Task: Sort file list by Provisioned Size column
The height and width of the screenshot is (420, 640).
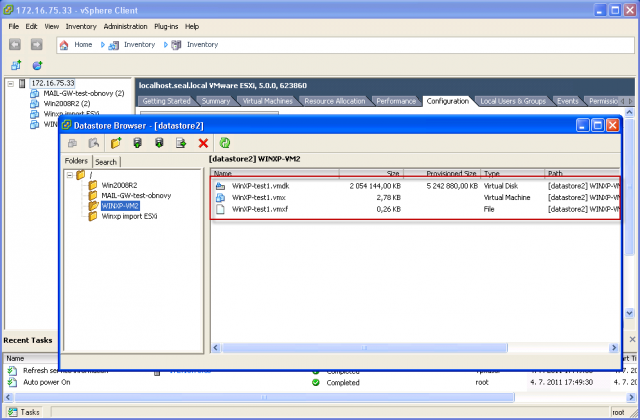Action: [x=442, y=174]
